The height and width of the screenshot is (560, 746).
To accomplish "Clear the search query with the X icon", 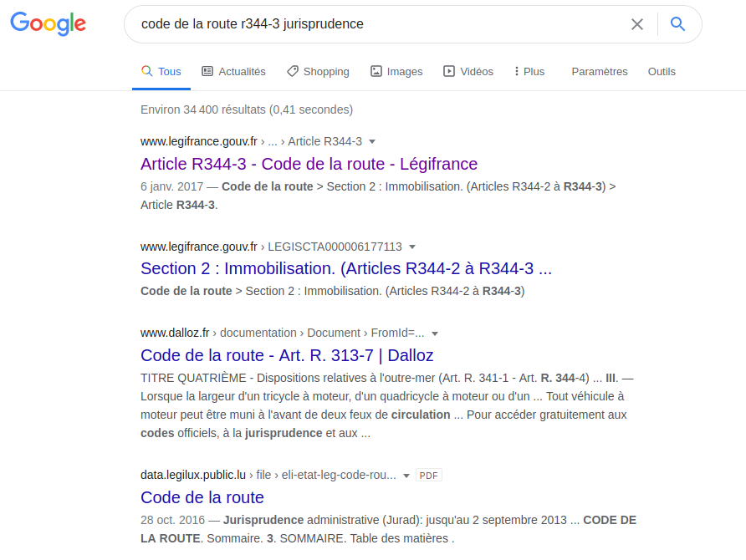I will (x=637, y=24).
